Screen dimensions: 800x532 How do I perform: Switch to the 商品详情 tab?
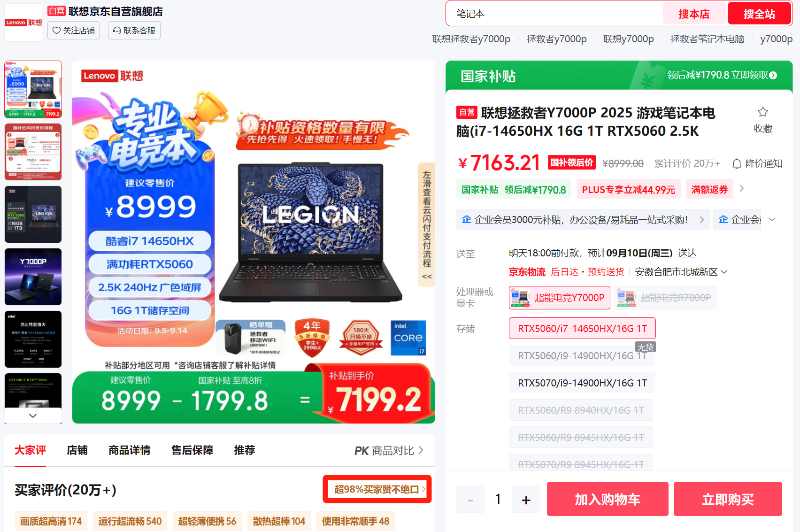pyautogui.click(x=129, y=450)
